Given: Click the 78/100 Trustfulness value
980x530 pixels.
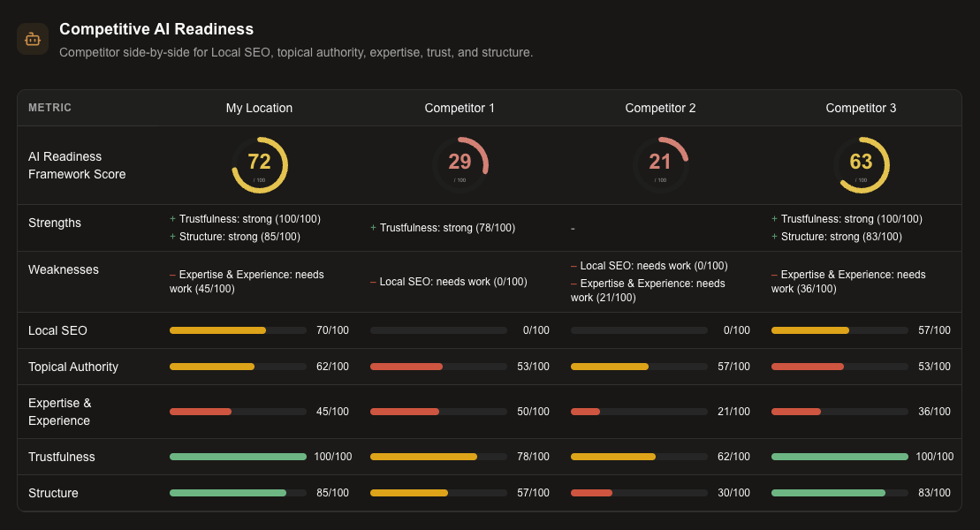Looking at the screenshot, I should tap(533, 457).
